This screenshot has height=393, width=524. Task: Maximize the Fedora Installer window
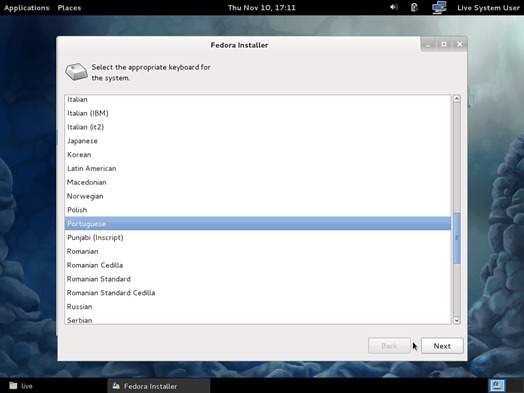[x=444, y=44]
